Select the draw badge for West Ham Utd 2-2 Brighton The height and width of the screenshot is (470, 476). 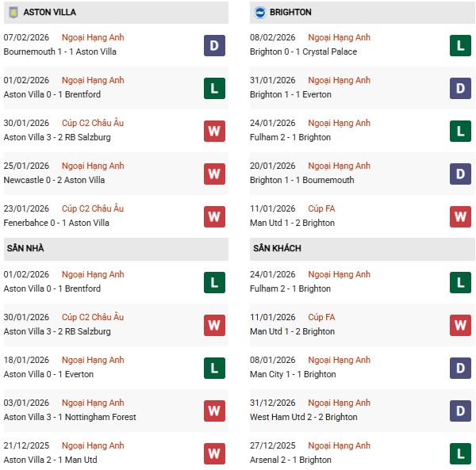click(460, 411)
